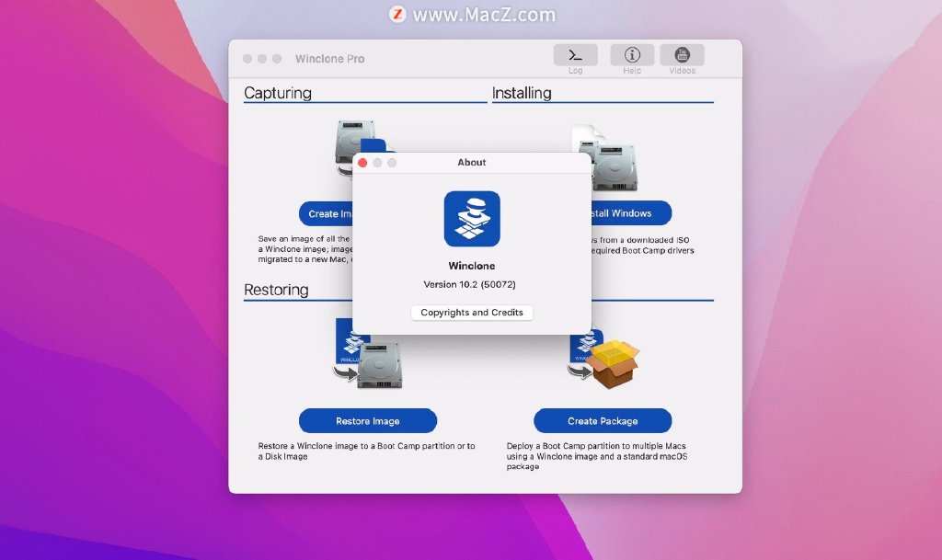
Task: Select the Capturing section heading
Action: [277, 92]
